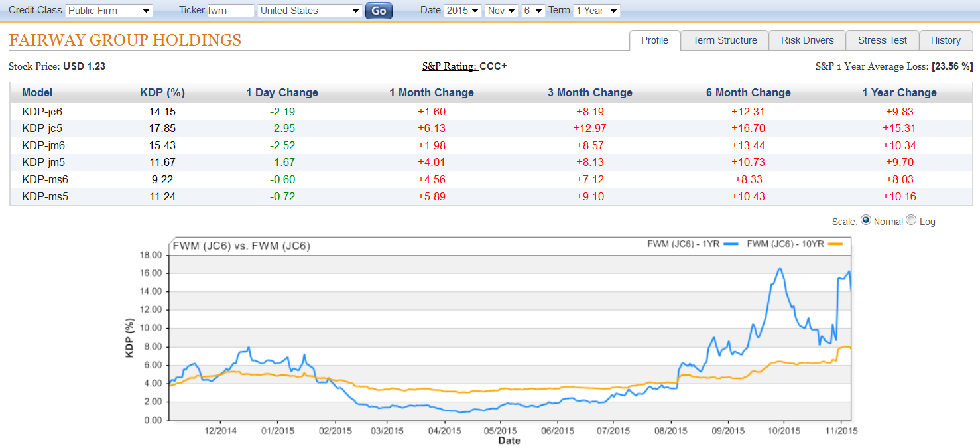Click the FAIRWAY GROUP HOLDINGS heading
Image resolution: width=980 pixels, height=448 pixels.
pos(125,40)
